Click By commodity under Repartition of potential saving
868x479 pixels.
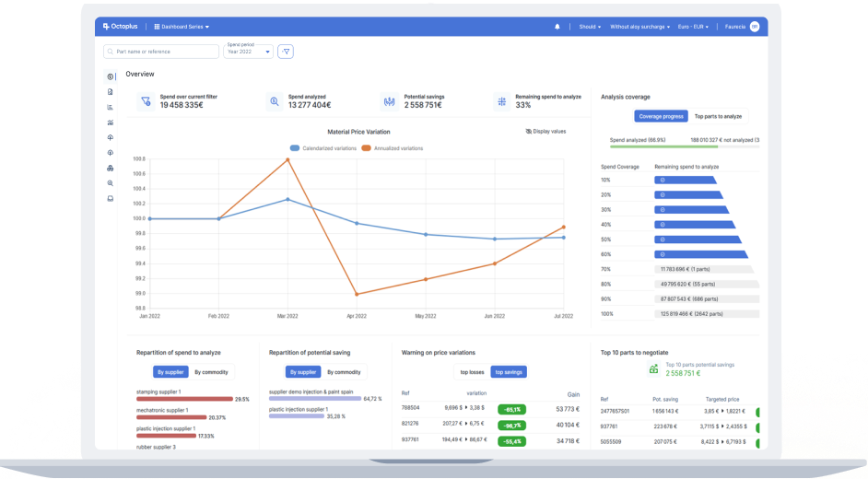coord(344,372)
